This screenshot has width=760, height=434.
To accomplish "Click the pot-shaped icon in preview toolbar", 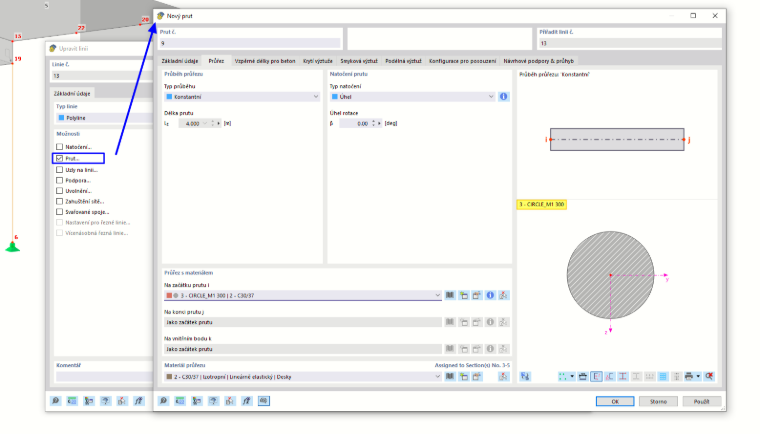I will 583,376.
